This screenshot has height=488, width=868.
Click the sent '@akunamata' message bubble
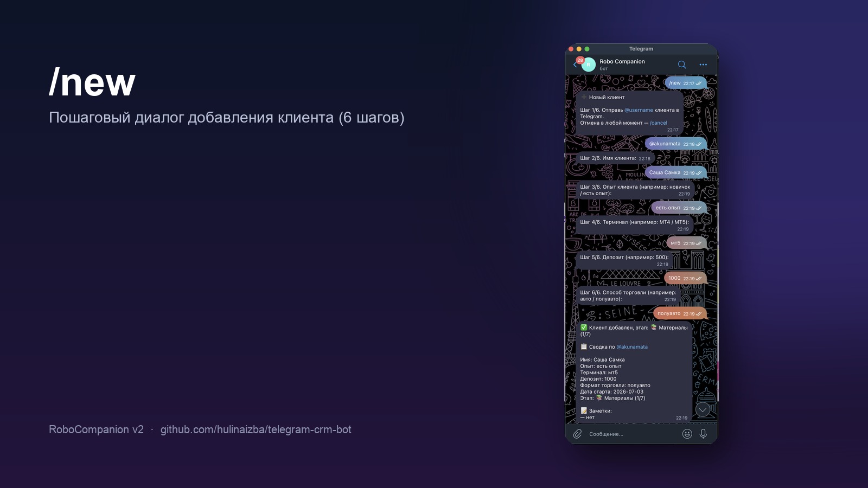click(676, 144)
